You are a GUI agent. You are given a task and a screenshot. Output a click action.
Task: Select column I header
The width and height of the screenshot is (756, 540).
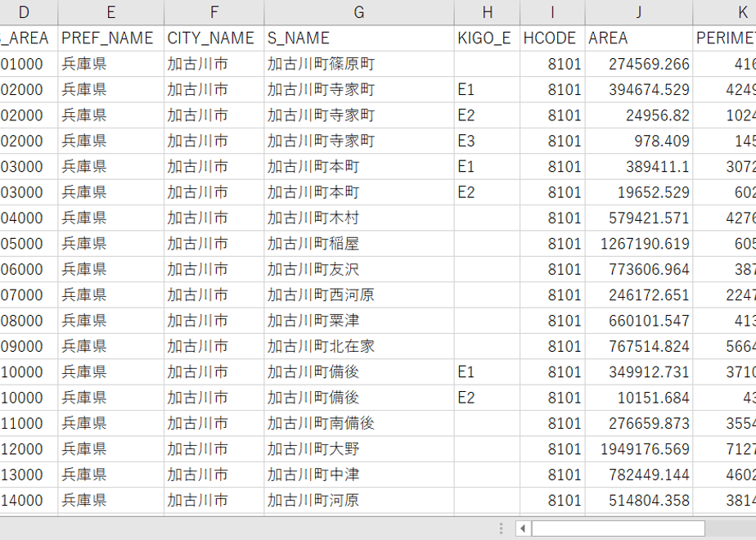point(552,12)
